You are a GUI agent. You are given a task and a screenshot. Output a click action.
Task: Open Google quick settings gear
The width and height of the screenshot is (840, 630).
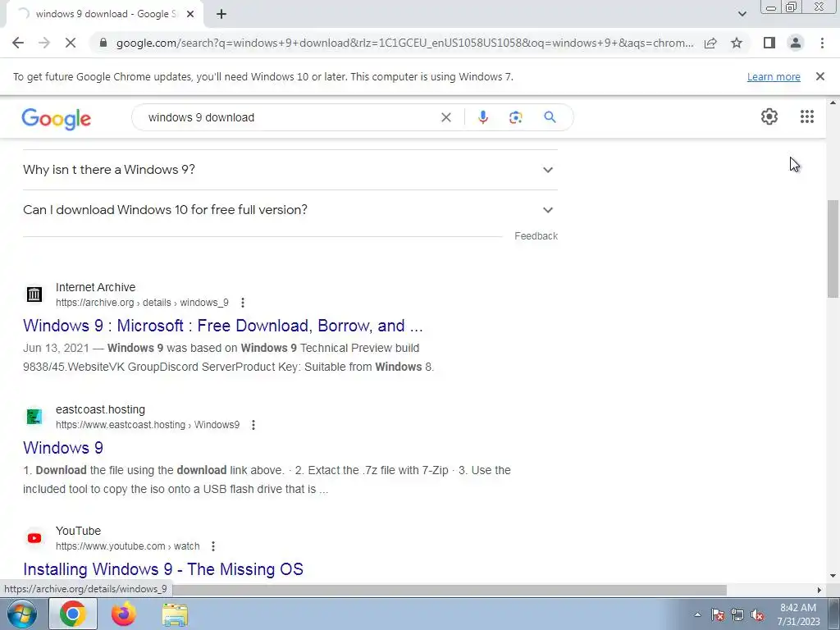[x=769, y=116]
